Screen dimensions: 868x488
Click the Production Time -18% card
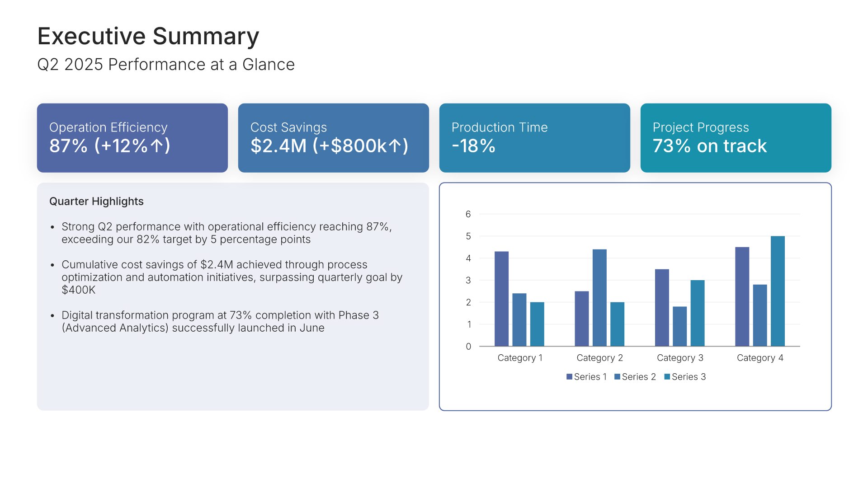534,138
